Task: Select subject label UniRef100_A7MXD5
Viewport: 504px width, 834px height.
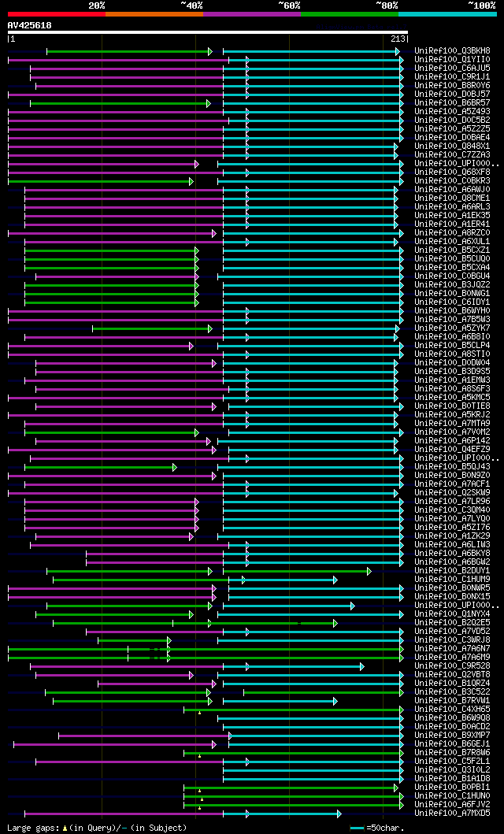Action: [453, 814]
